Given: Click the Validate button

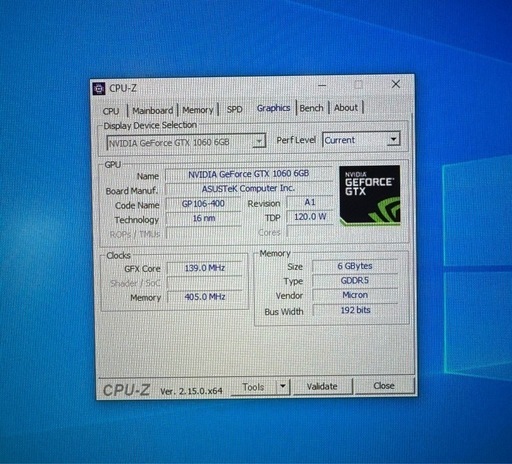Looking at the screenshot, I should coord(322,386).
